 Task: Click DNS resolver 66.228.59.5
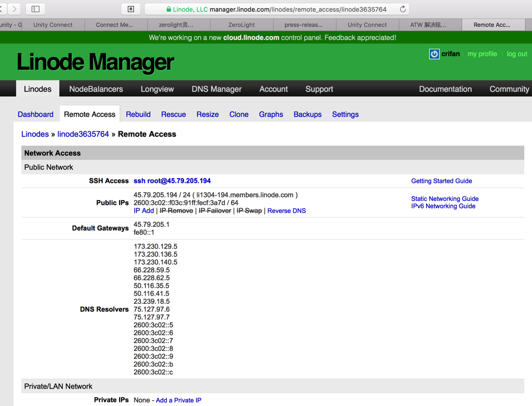151,270
